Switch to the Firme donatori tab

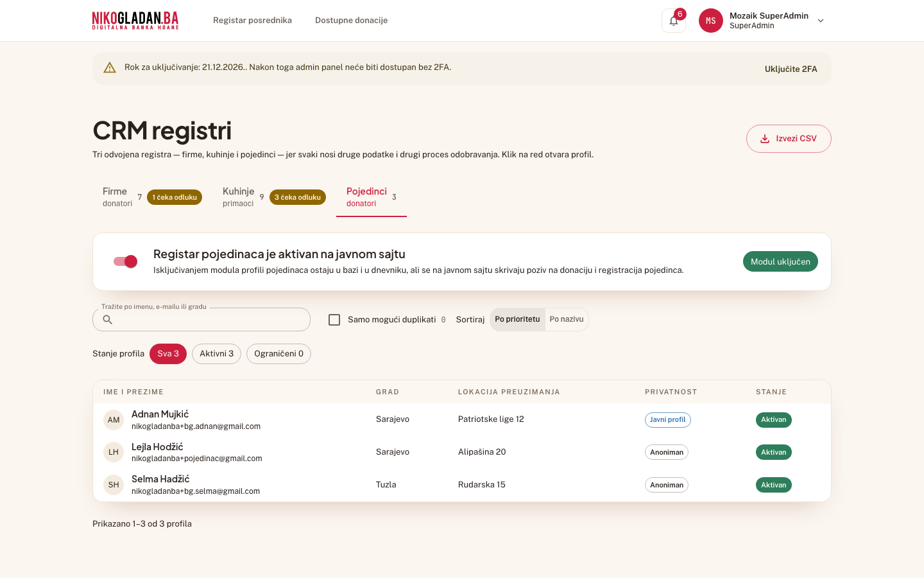coord(152,197)
